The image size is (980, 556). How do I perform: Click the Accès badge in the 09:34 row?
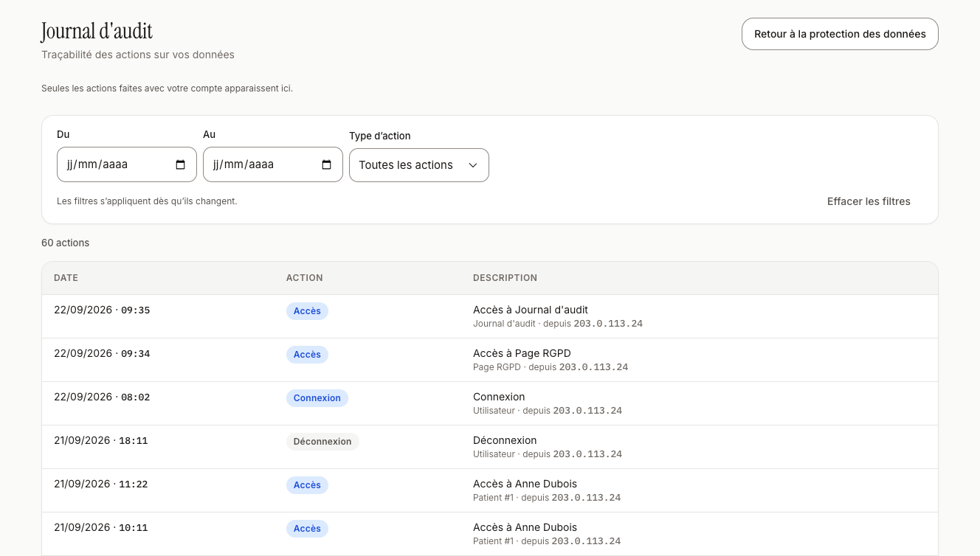click(x=307, y=355)
